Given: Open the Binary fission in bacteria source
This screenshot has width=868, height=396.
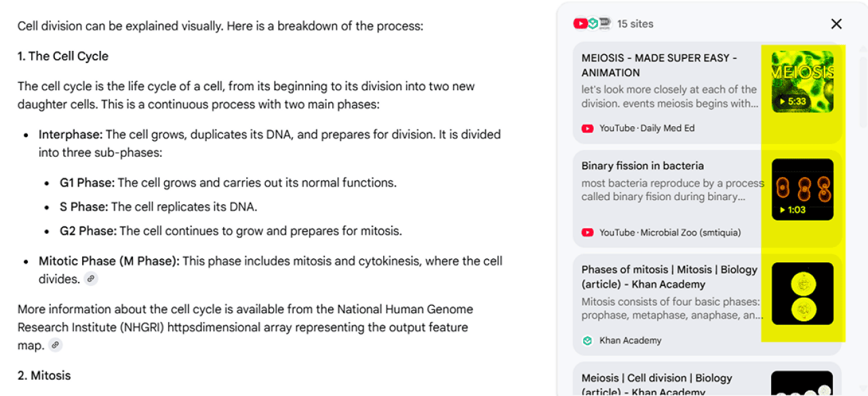Looking at the screenshot, I should pyautogui.click(x=642, y=165).
